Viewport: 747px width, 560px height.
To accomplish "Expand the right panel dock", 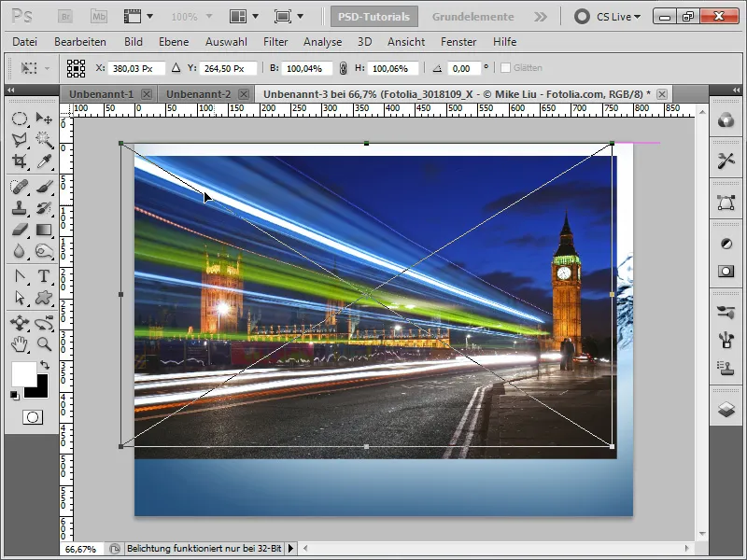I will coord(737,90).
